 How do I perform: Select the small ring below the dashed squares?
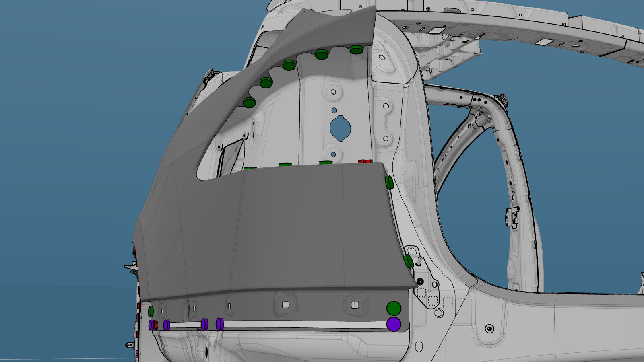point(439,313)
